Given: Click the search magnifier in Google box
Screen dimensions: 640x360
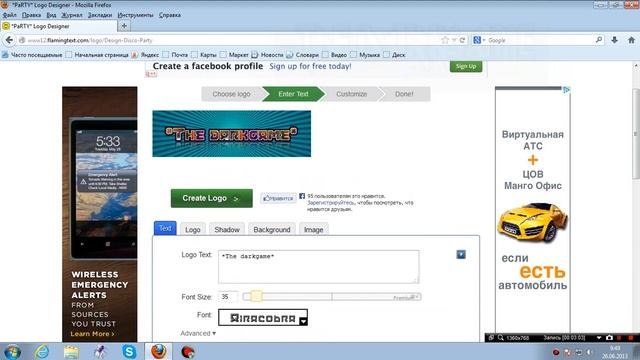Looking at the screenshot, I should [599, 40].
